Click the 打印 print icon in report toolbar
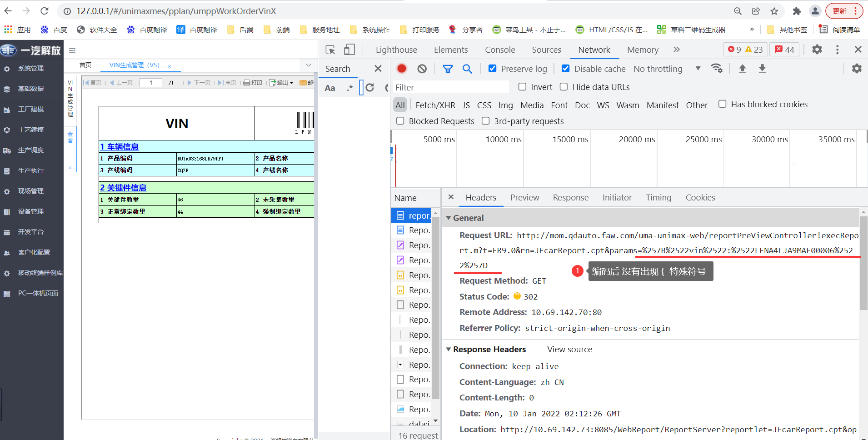 253,83
